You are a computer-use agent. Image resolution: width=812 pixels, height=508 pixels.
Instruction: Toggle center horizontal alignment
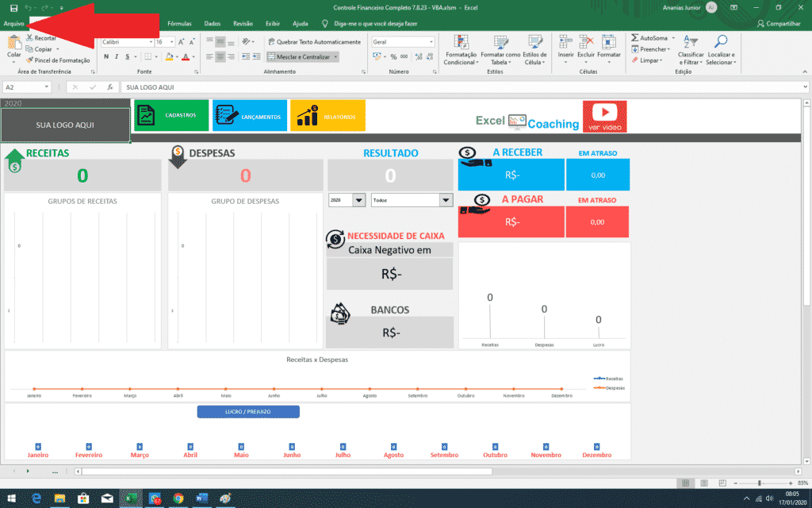pyautogui.click(x=220, y=56)
